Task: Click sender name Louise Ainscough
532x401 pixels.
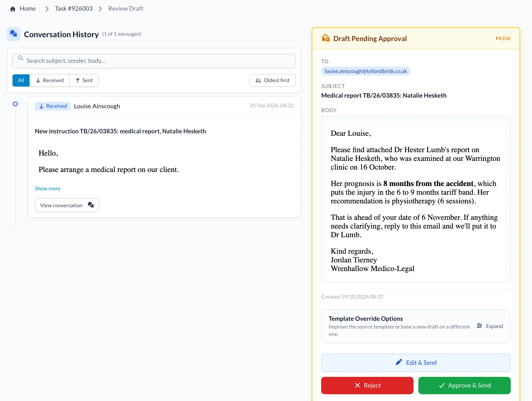Action: tap(97, 106)
